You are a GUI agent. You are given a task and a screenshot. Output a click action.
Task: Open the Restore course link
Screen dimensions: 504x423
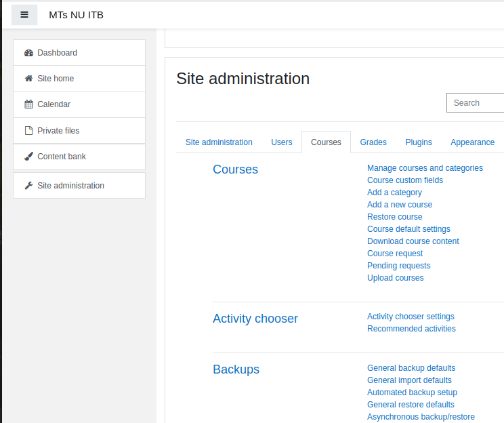coord(395,217)
